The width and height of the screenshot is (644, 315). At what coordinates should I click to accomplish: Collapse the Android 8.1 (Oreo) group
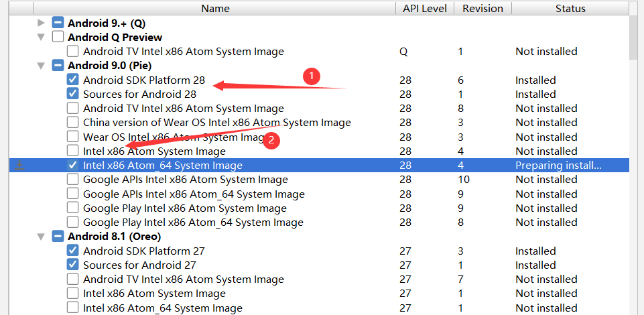tap(41, 237)
